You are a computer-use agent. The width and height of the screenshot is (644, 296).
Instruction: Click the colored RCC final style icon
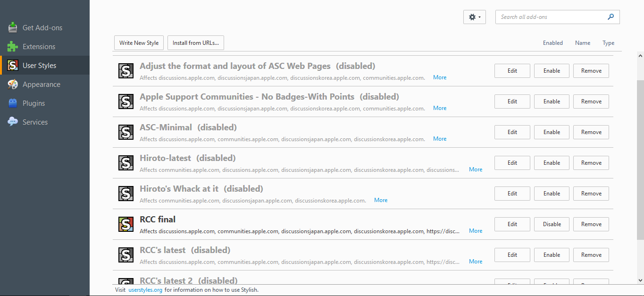pos(125,224)
